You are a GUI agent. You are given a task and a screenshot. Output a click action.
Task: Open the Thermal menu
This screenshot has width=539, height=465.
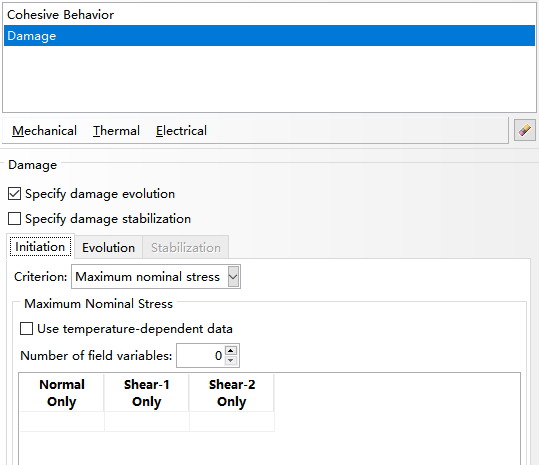tap(116, 131)
